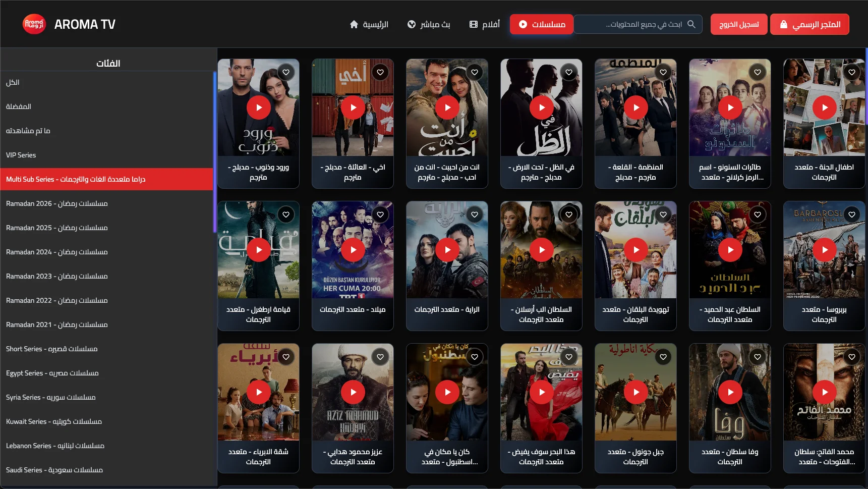Open the Short Series category
Screen dimensions: 868x489
106,349
